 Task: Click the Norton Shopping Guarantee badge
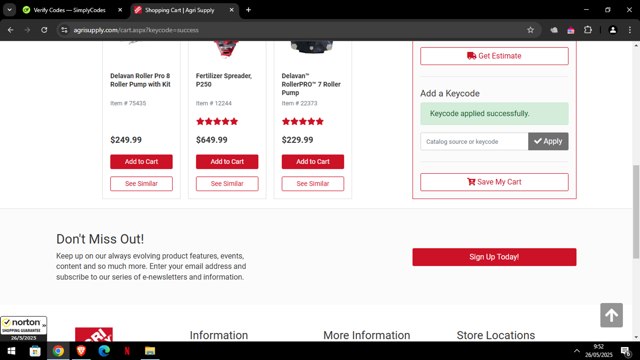tap(24, 329)
